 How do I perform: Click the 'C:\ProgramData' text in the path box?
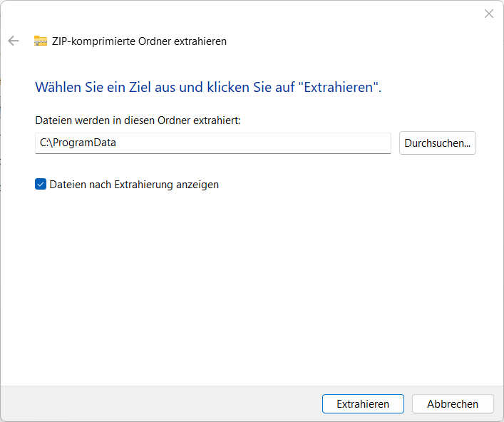[x=78, y=143]
